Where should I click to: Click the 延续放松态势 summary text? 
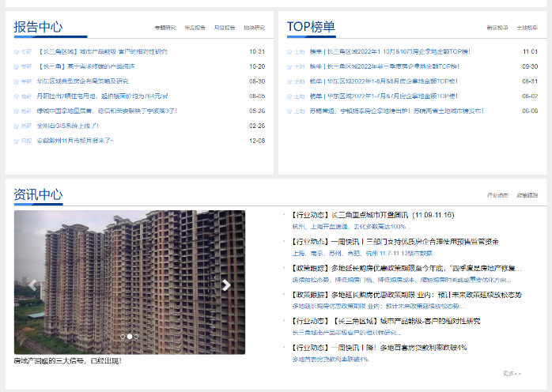click(402, 280)
